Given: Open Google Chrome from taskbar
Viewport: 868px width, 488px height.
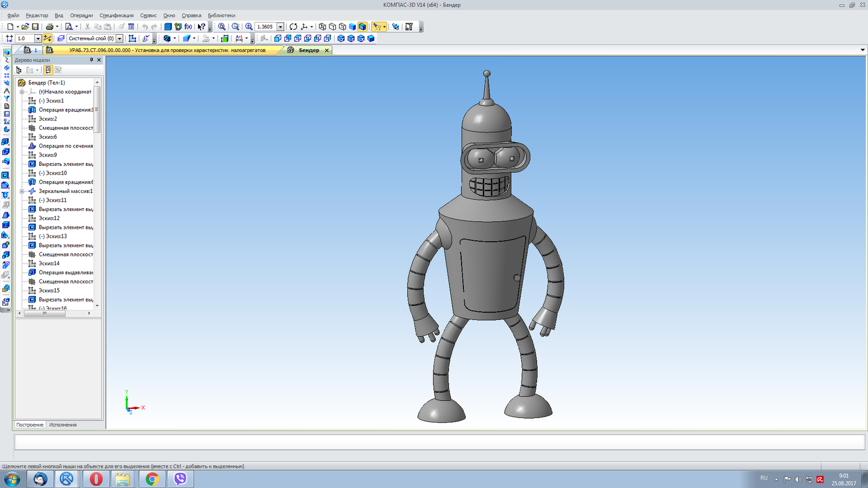Looking at the screenshot, I should tap(152, 479).
